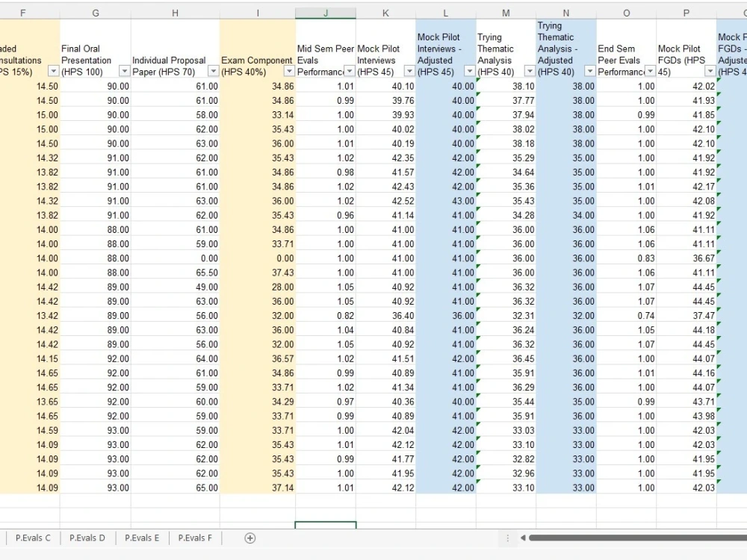Click the 42.52 Mock Pilot Interviews cell

386,201
